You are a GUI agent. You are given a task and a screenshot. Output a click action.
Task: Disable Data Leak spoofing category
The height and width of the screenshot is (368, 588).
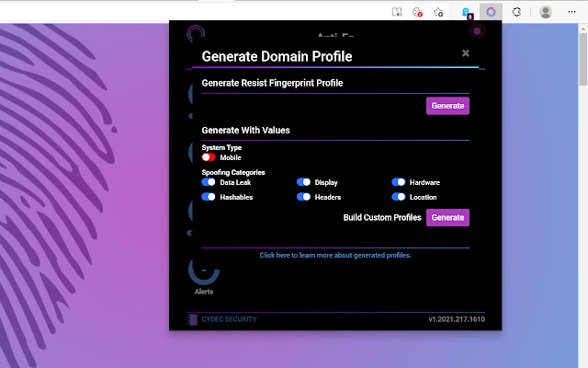click(209, 182)
